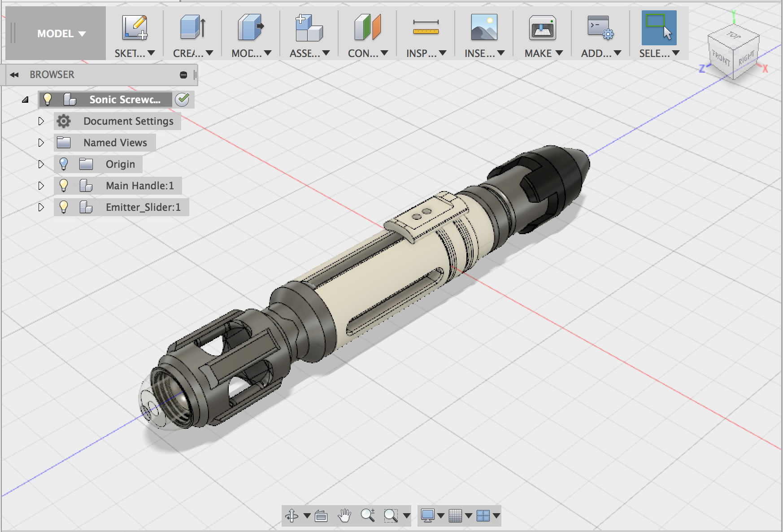This screenshot has width=783, height=532.
Task: Open the INSERT menu
Action: coord(484,53)
